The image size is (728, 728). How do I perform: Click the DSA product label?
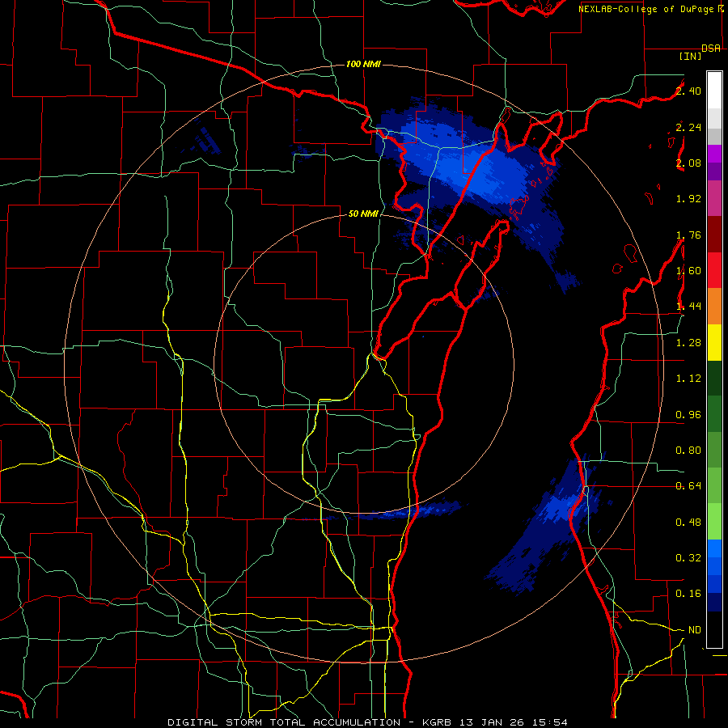pos(711,49)
